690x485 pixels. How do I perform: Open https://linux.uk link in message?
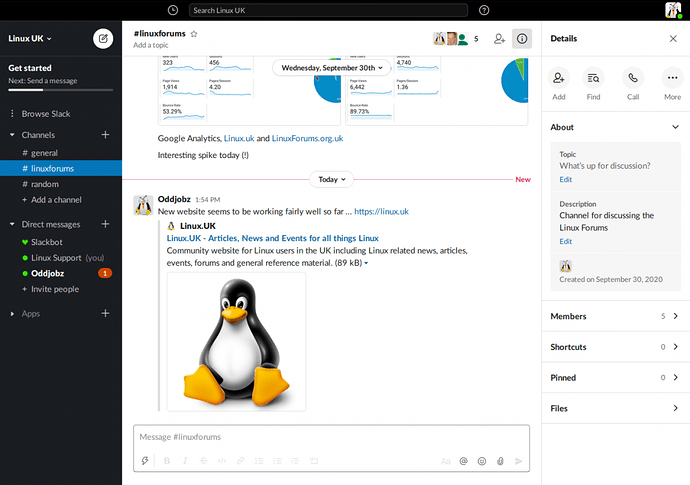click(x=381, y=212)
